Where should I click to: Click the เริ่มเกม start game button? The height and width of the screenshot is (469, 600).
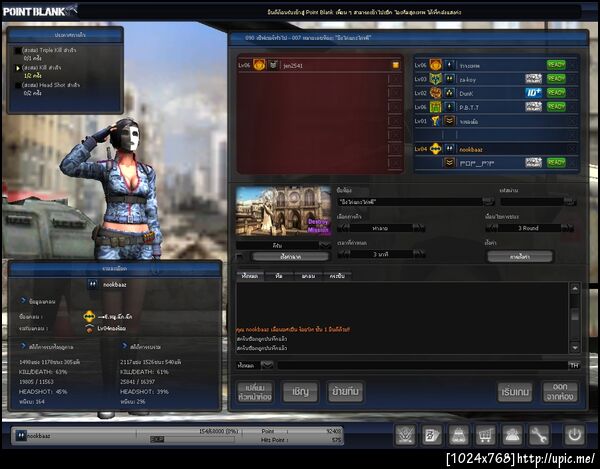click(515, 392)
